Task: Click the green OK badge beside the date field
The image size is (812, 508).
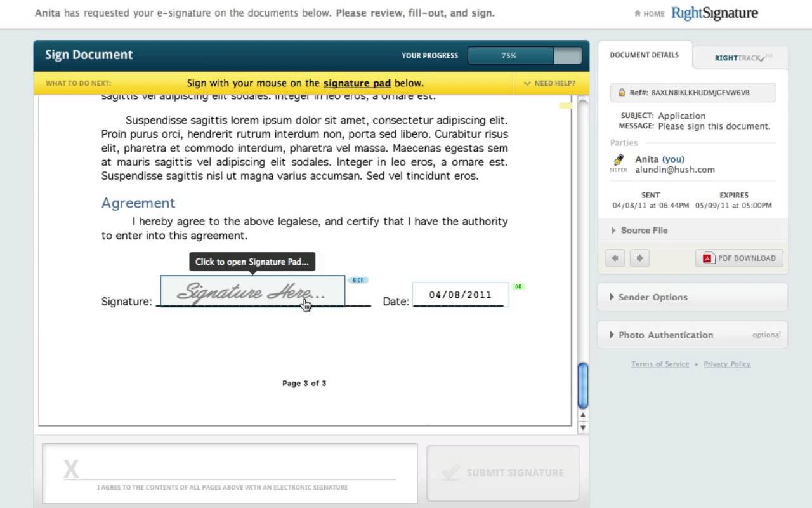Action: click(x=519, y=286)
